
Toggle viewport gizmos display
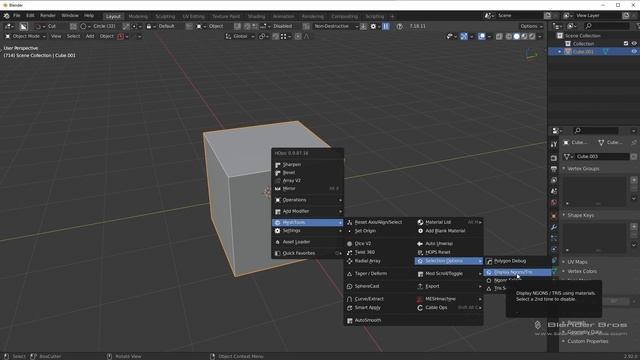pyautogui.click(x=464, y=36)
